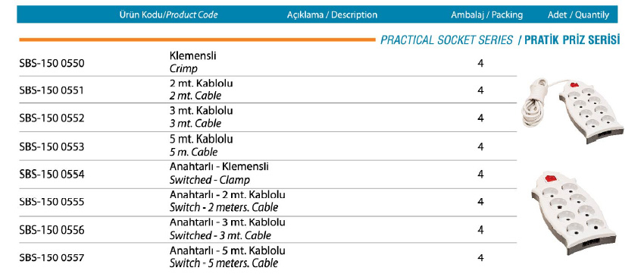Select product code SBS-150 0553
This screenshot has height=274, width=644.
point(52,146)
